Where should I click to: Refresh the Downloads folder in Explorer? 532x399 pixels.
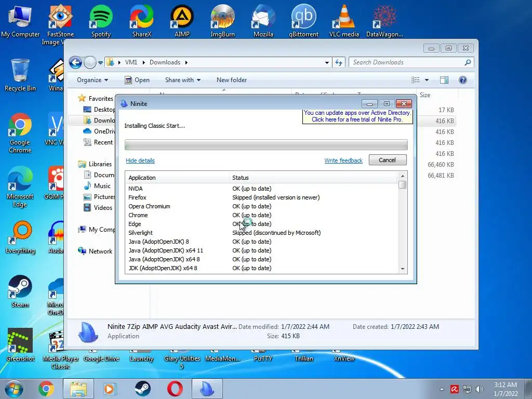point(339,62)
